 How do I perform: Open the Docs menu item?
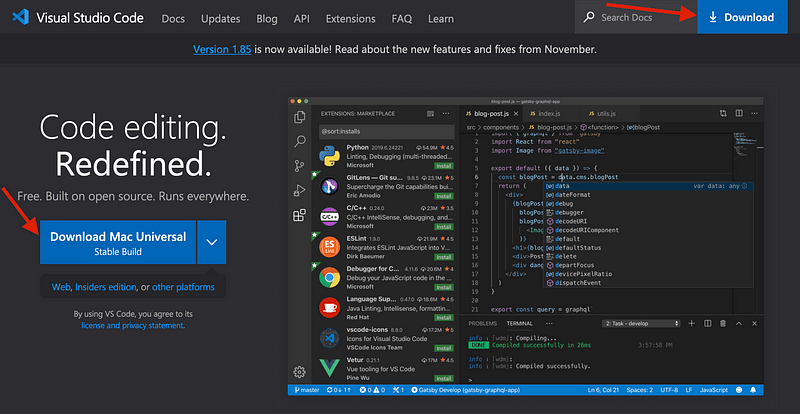click(x=173, y=19)
